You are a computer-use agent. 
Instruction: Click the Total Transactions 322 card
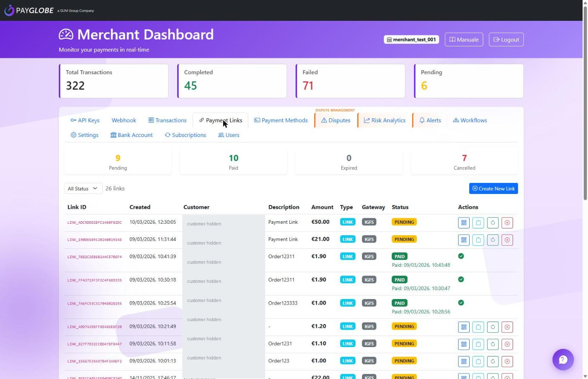pyautogui.click(x=114, y=81)
